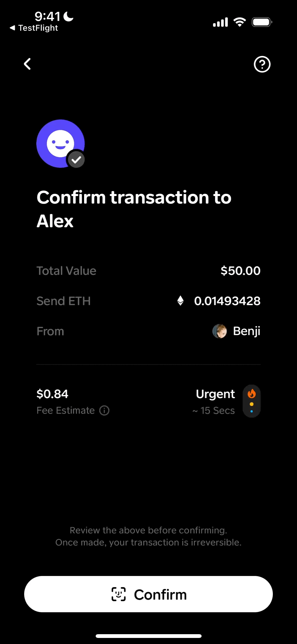The image size is (297, 644).
Task: Tap the Benji sender name
Action: tap(246, 331)
